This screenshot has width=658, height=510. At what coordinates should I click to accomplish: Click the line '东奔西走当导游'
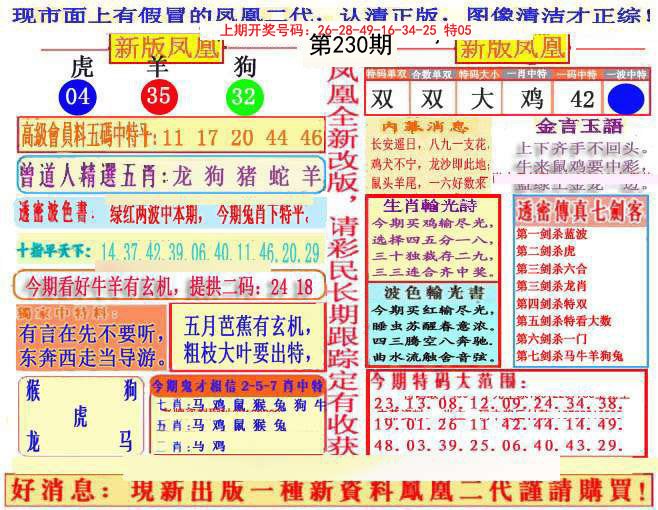coord(92,357)
